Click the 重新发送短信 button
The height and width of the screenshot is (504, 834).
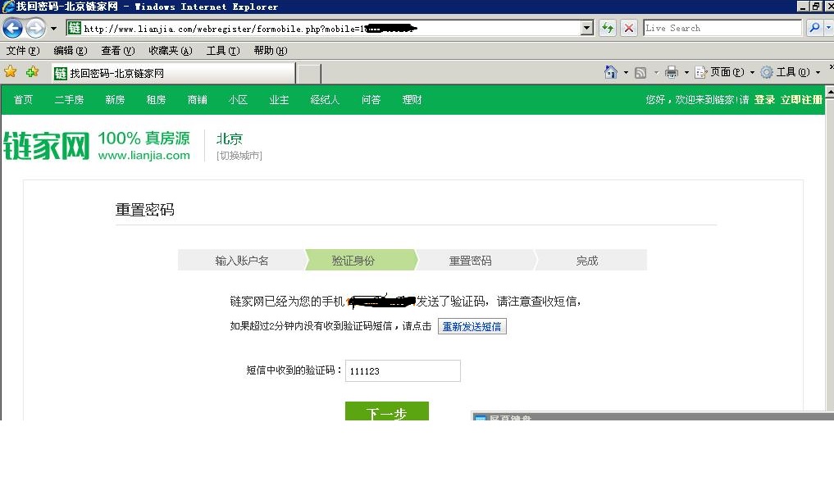(x=472, y=326)
